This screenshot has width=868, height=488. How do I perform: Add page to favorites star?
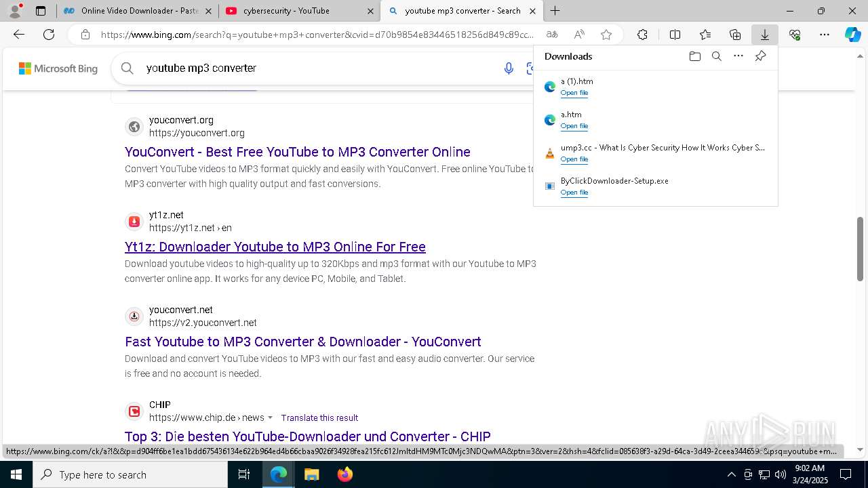click(x=606, y=35)
